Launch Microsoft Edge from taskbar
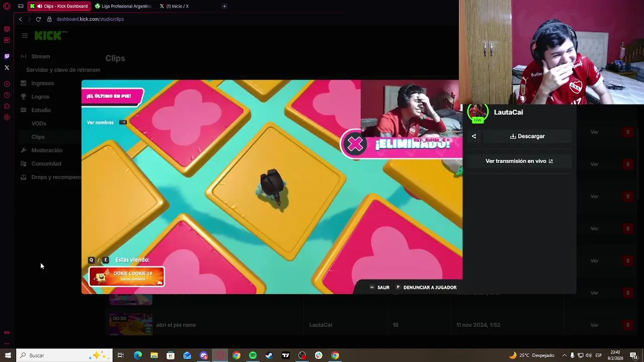The height and width of the screenshot is (362, 644). point(137,355)
